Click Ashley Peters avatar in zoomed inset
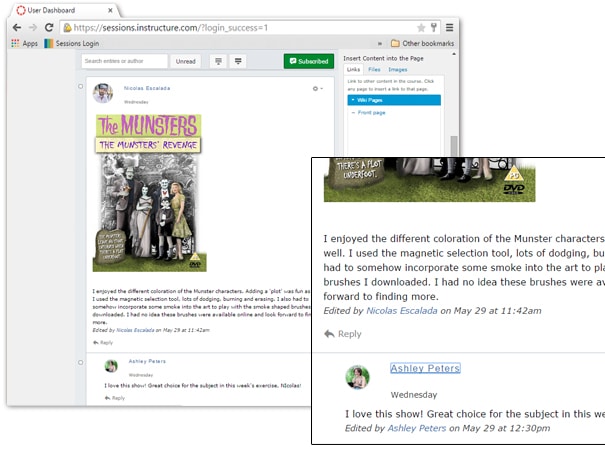This screenshot has width=605, height=449. tap(357, 377)
